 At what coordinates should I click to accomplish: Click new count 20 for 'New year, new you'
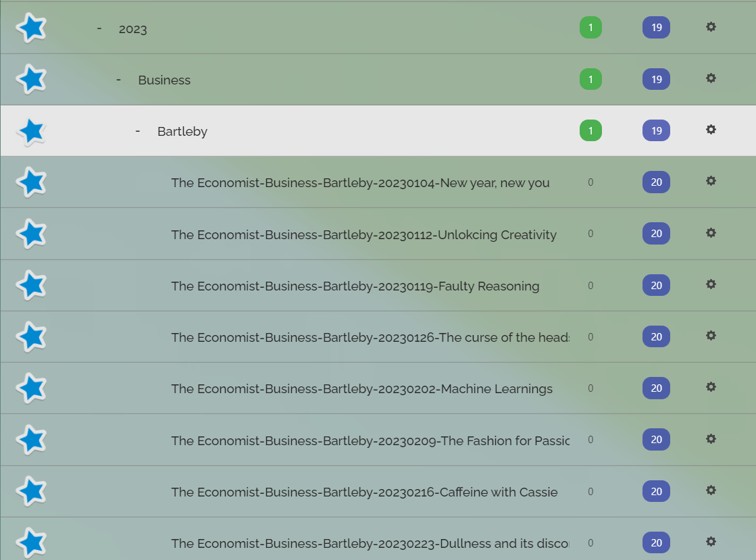(x=656, y=182)
